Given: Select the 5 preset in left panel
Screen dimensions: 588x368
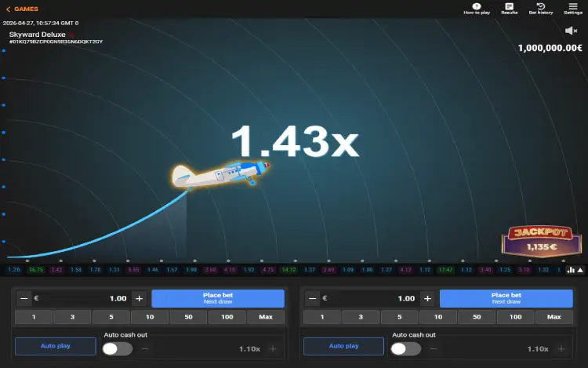Looking at the screenshot, I should click(111, 317).
